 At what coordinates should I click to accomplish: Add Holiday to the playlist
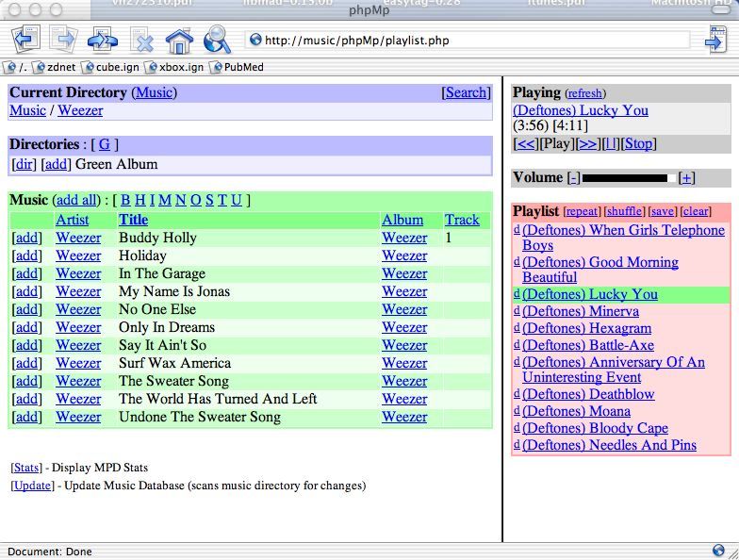click(26, 255)
